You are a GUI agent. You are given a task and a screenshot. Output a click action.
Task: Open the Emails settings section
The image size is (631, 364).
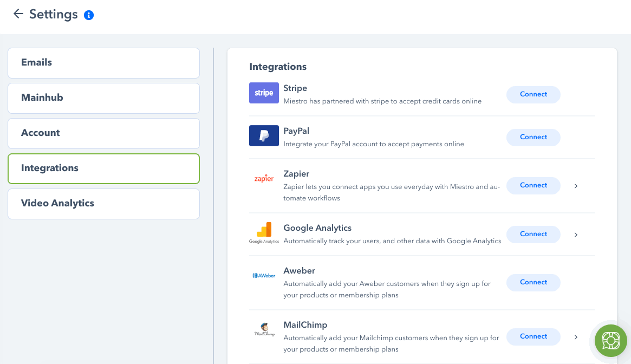[104, 63]
